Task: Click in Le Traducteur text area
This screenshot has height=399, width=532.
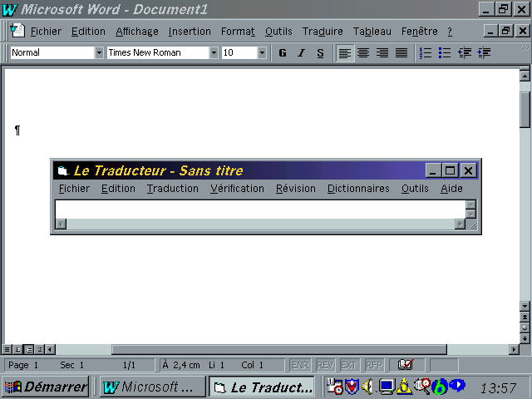Action: (260, 209)
